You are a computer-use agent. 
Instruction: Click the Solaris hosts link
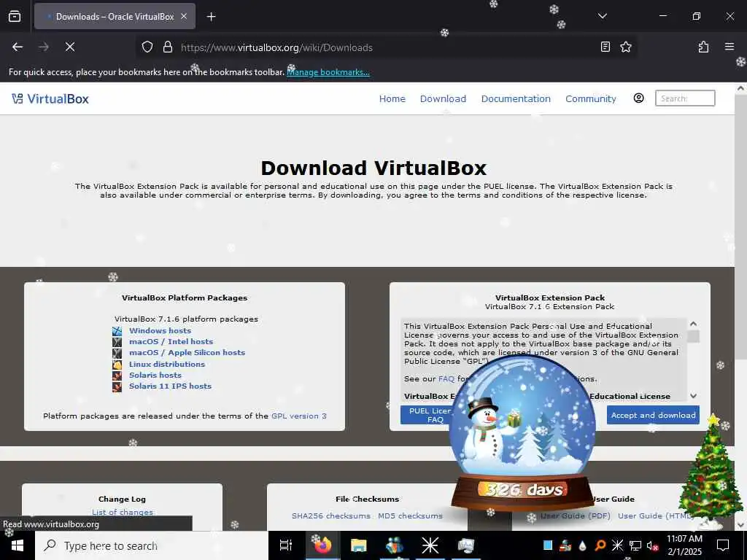[155, 375]
